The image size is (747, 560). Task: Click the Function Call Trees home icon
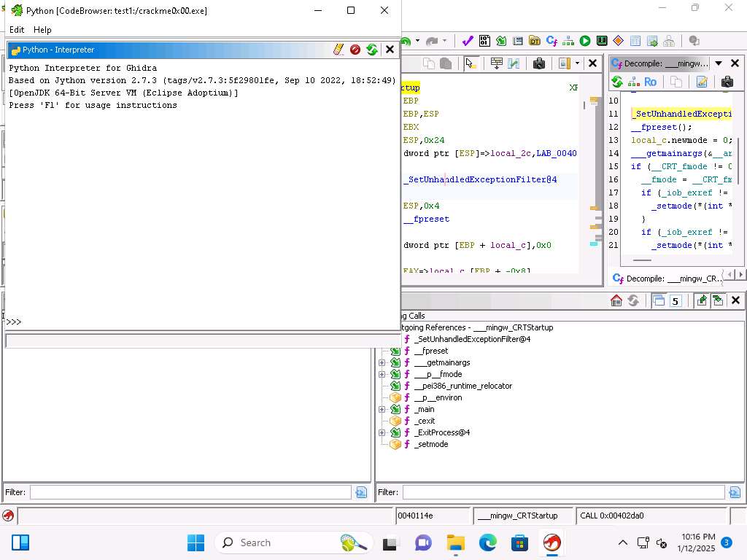click(616, 300)
